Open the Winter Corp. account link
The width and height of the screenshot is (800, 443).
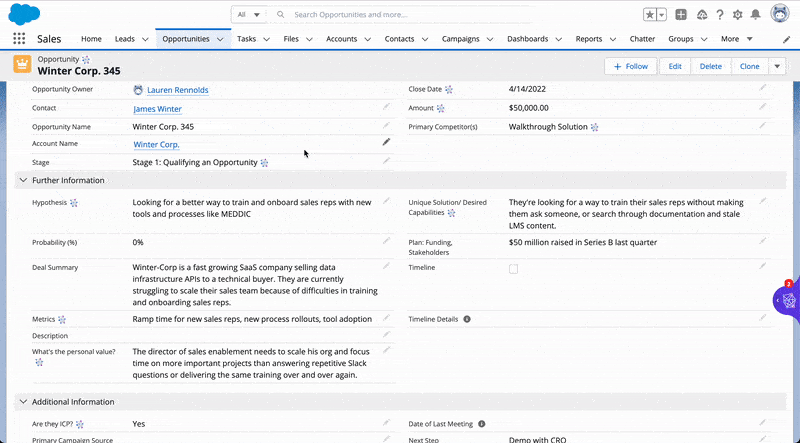tap(156, 144)
